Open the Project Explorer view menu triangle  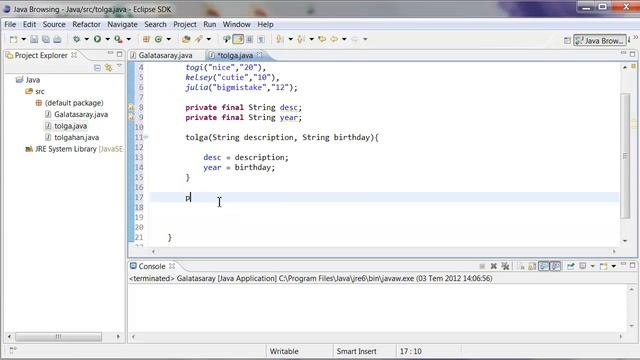(120, 66)
